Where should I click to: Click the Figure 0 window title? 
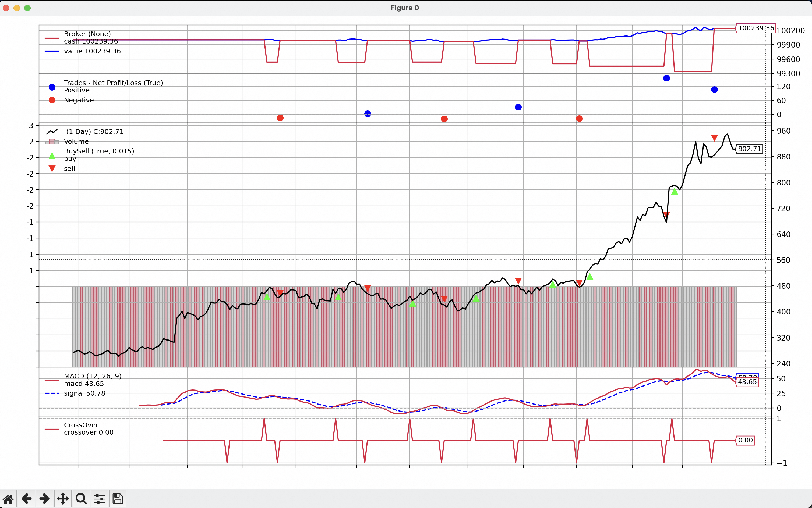click(x=404, y=8)
